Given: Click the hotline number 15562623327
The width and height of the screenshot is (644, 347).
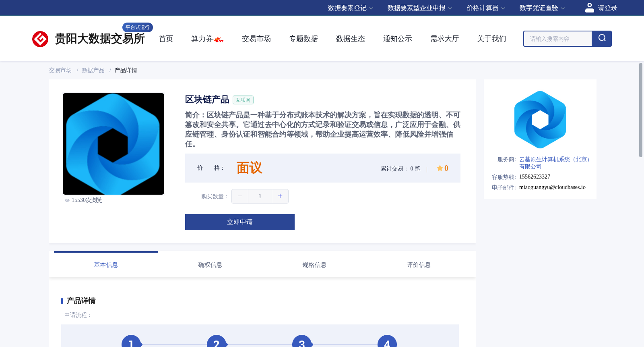Looking at the screenshot, I should (x=535, y=177).
